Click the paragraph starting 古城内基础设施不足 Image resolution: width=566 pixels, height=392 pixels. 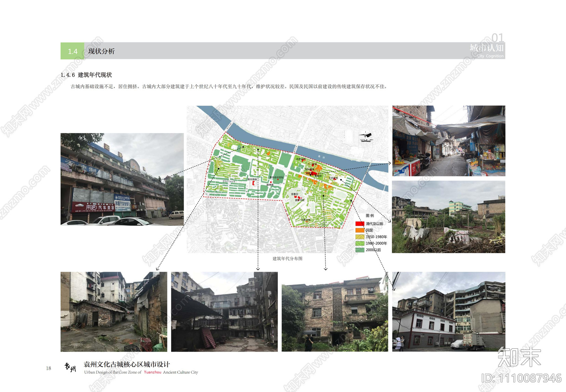click(229, 86)
